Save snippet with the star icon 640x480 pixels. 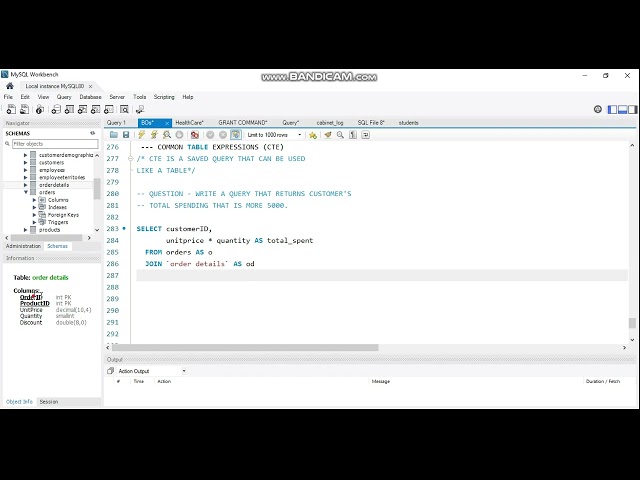pyautogui.click(x=313, y=135)
